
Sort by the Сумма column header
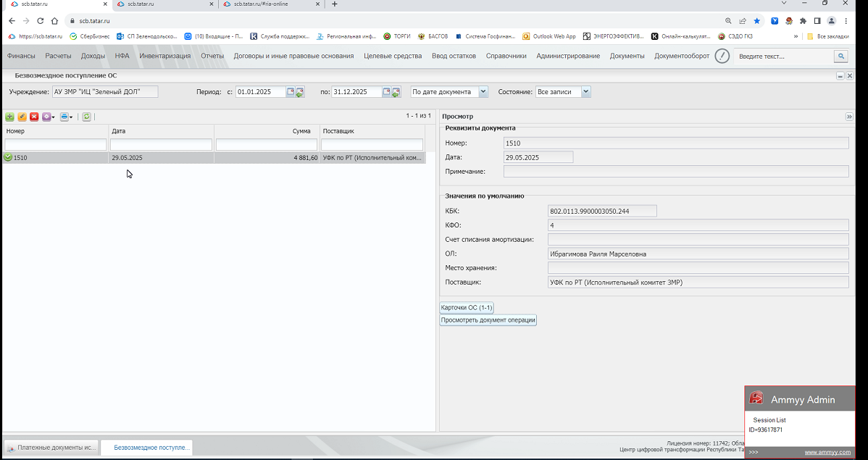[x=267, y=131]
